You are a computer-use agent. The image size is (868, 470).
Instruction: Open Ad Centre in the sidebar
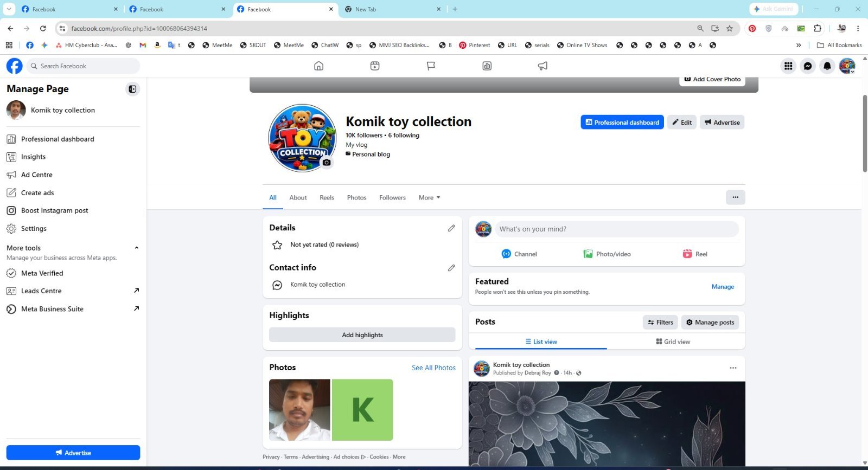(x=73, y=175)
